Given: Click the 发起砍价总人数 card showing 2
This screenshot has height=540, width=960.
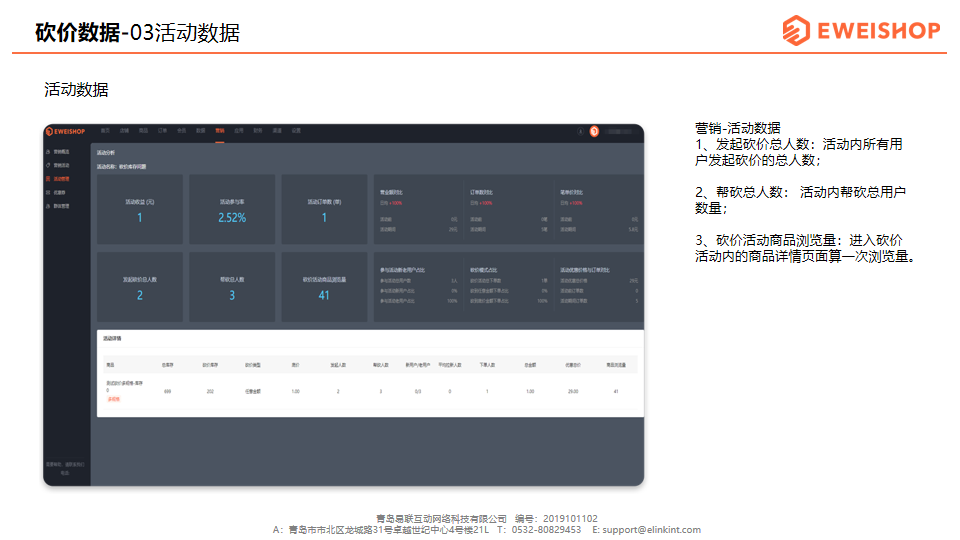Looking at the screenshot, I should click(x=140, y=287).
